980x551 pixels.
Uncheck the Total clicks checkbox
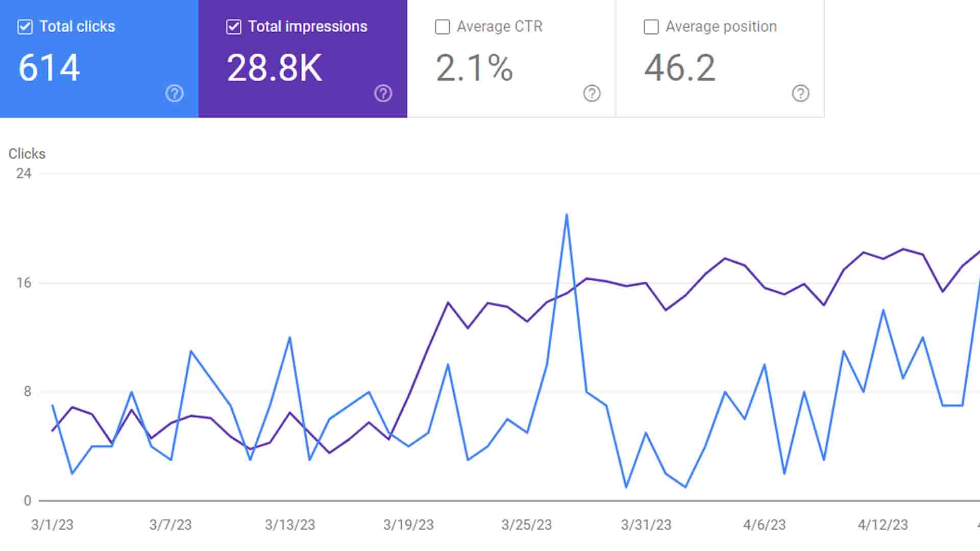tap(25, 27)
